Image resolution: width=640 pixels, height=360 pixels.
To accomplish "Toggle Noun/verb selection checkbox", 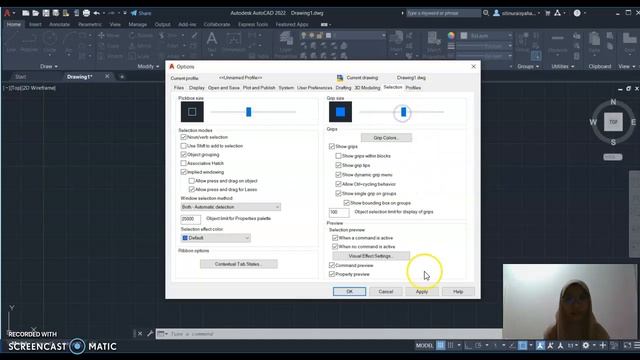I will (183, 137).
